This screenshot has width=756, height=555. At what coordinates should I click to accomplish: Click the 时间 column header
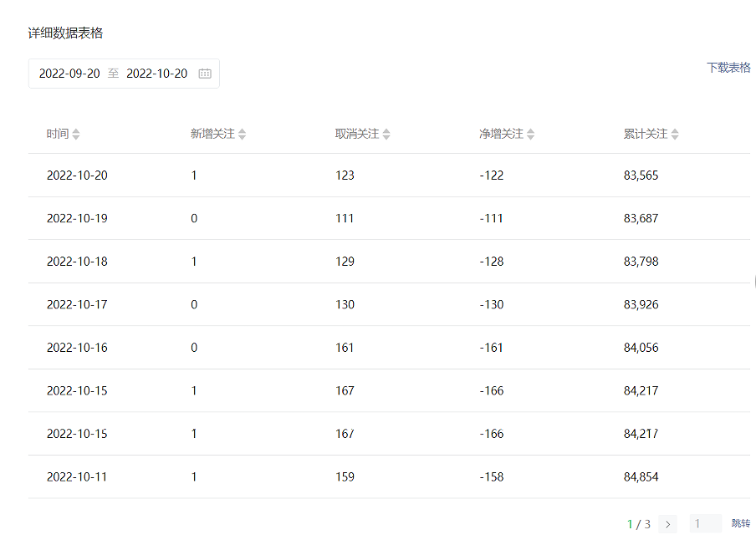coord(58,134)
